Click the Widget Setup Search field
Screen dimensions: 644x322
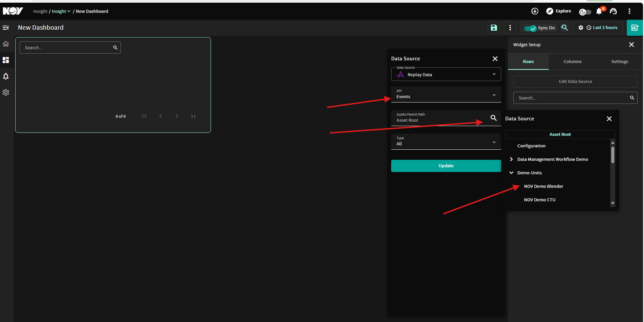575,98
